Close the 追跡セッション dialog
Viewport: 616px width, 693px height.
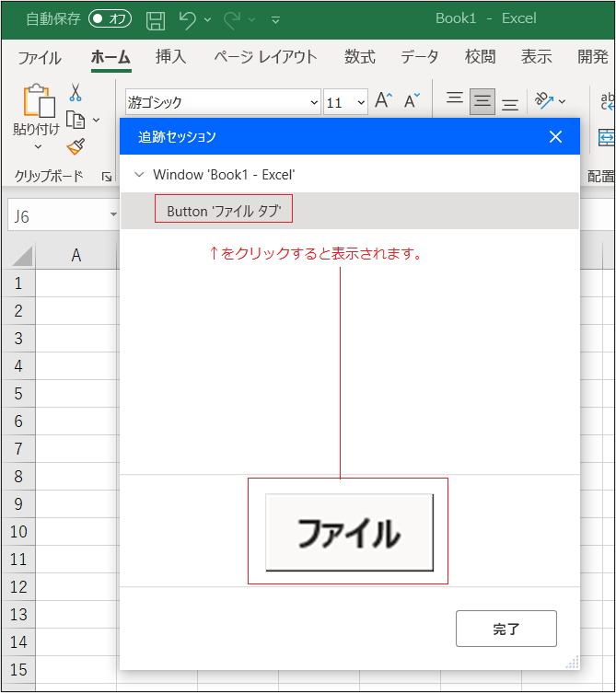point(555,136)
